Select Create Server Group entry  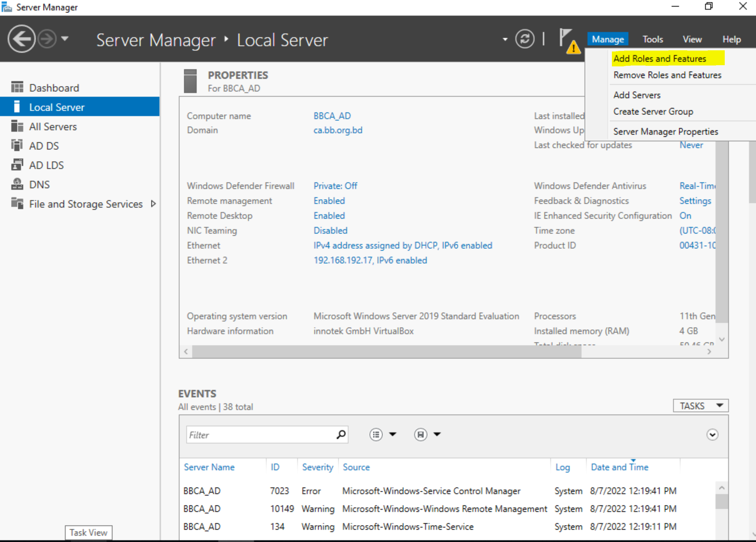(653, 111)
